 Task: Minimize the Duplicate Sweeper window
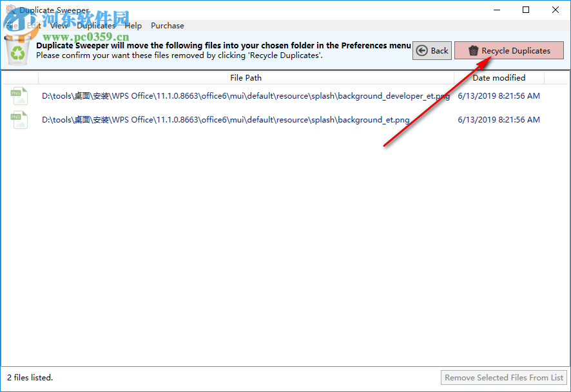point(497,10)
